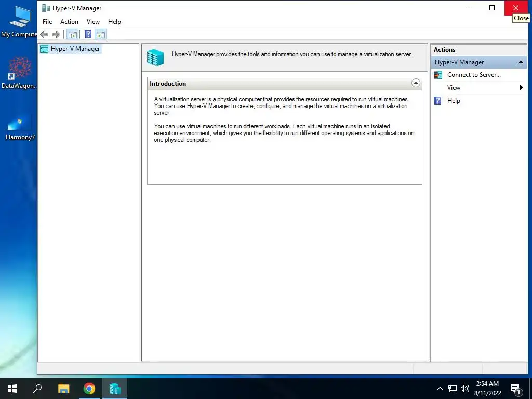The image size is (532, 399).
Task: Open the Action menu
Action: point(69,22)
